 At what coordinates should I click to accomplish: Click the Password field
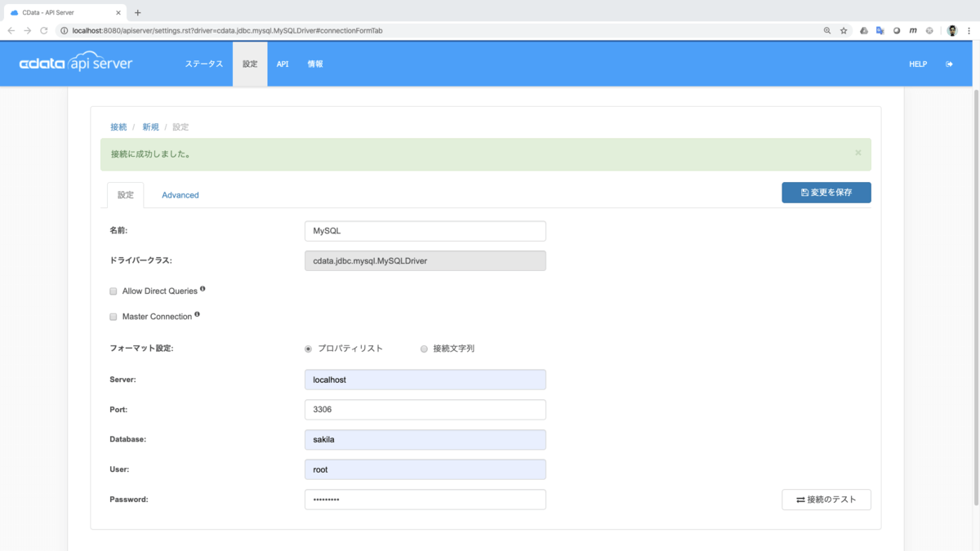click(x=425, y=500)
